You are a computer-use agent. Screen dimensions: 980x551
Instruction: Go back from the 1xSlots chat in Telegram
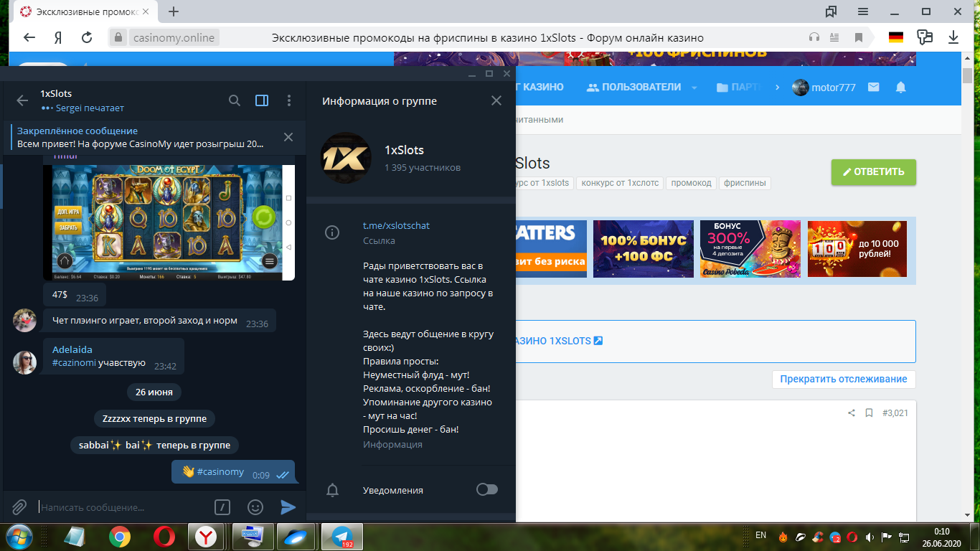click(22, 100)
